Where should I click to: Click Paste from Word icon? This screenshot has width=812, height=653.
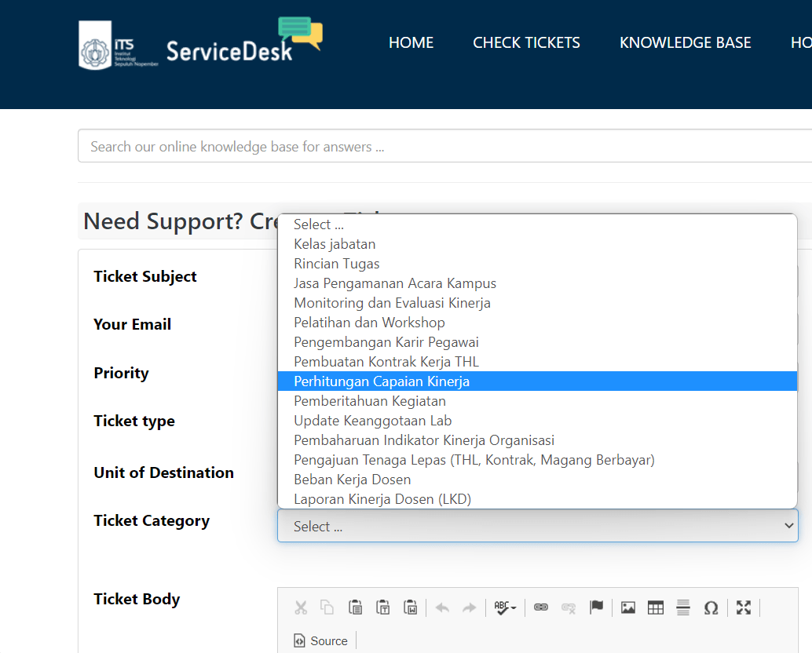[410, 607]
